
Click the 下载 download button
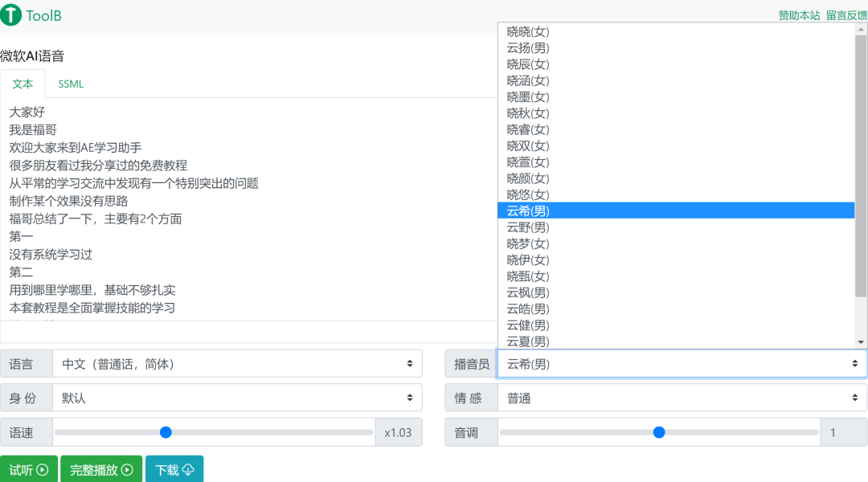pos(174,469)
